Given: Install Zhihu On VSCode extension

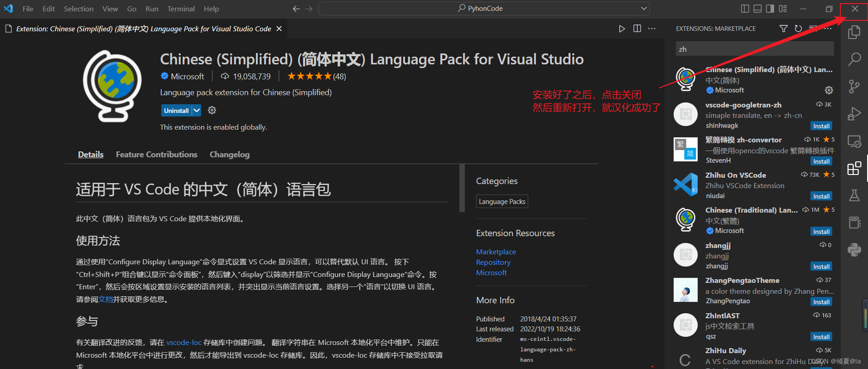Looking at the screenshot, I should tap(821, 196).
